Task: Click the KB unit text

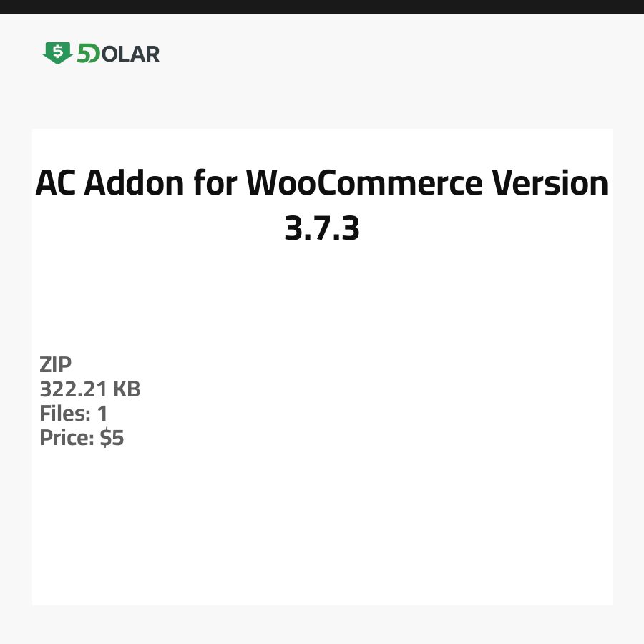Action: click(127, 389)
